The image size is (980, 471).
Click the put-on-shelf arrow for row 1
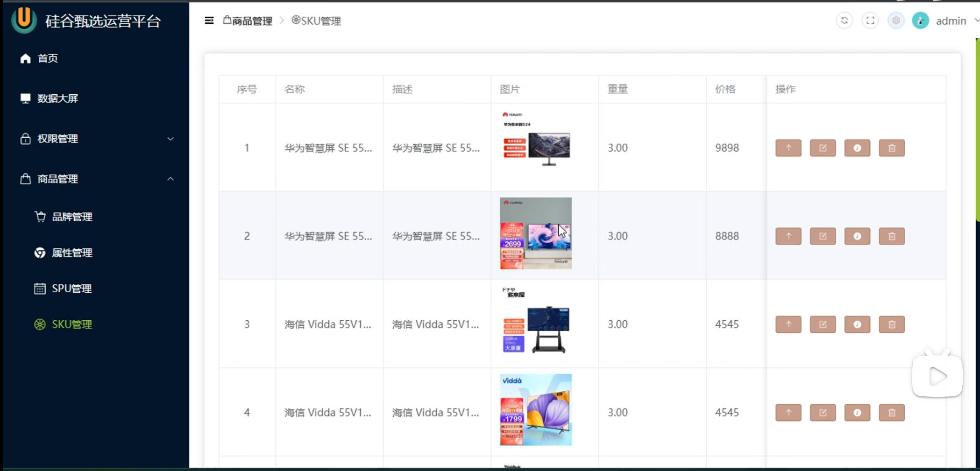tap(788, 148)
